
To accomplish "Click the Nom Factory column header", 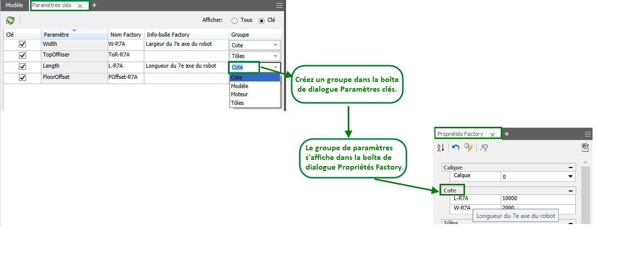I will pyautogui.click(x=126, y=35).
